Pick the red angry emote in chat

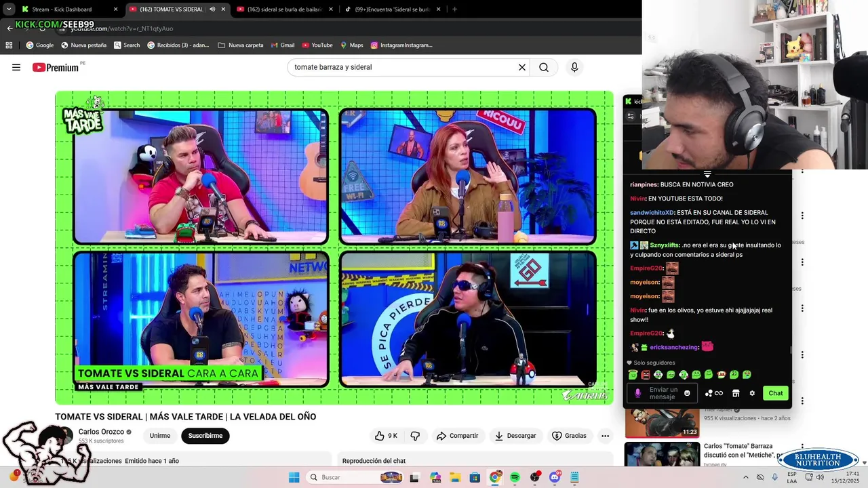(646, 375)
